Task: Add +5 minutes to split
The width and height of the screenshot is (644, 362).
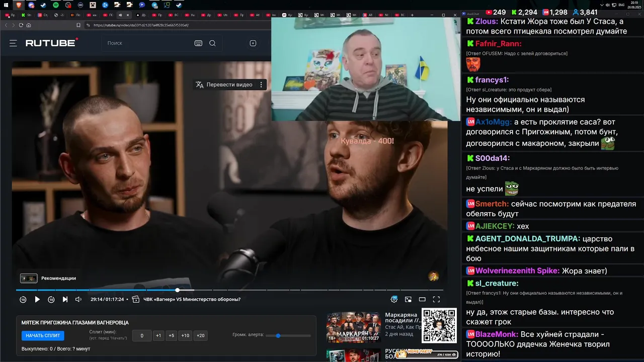Action: (171, 335)
